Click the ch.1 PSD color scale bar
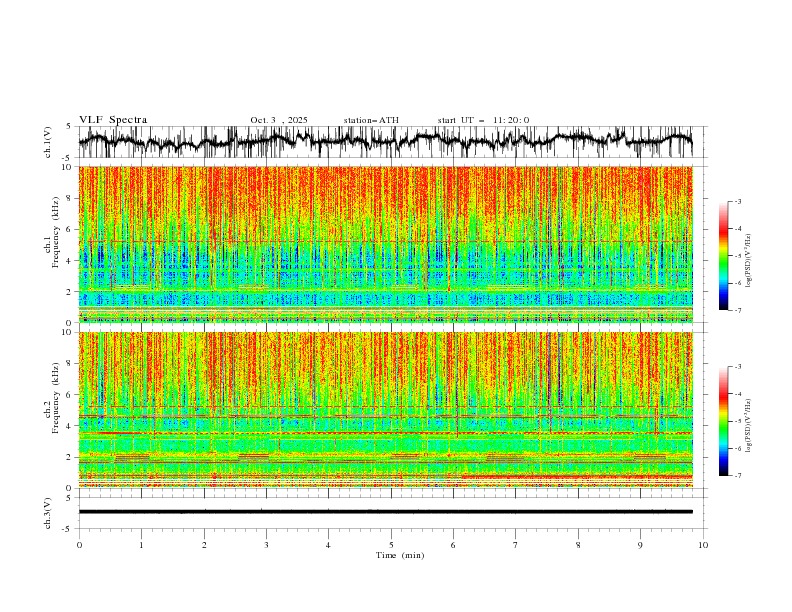The height and width of the screenshot is (612, 792). (x=723, y=256)
